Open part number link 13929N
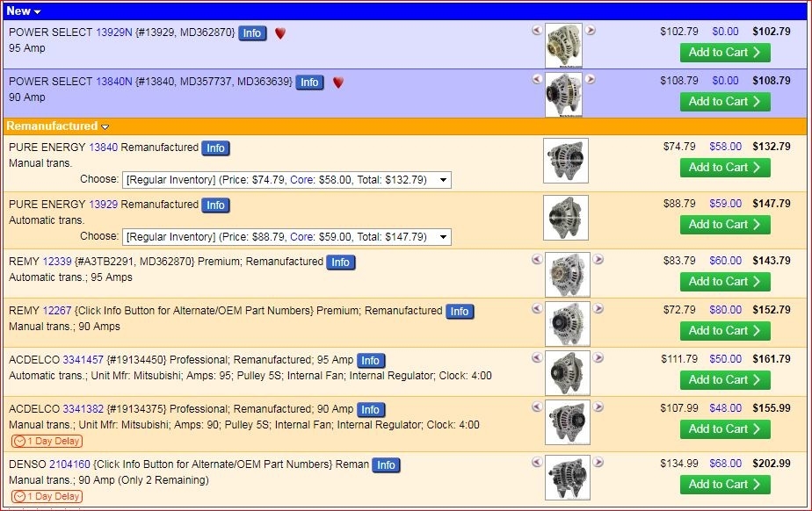 (114, 32)
